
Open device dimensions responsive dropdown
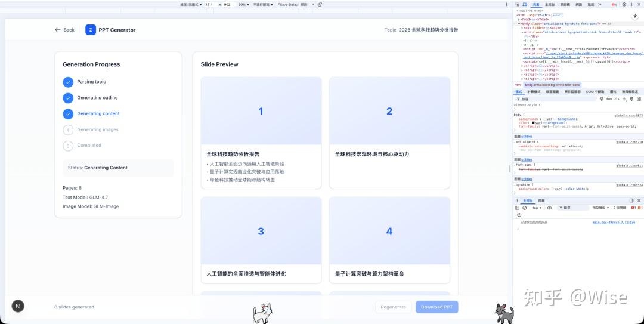[x=191, y=4]
